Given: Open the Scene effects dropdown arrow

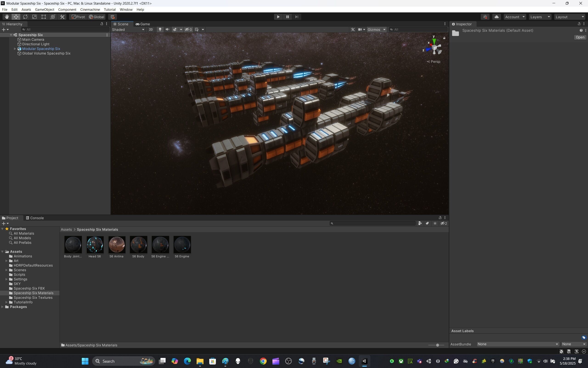Looking at the screenshot, I should (x=181, y=29).
